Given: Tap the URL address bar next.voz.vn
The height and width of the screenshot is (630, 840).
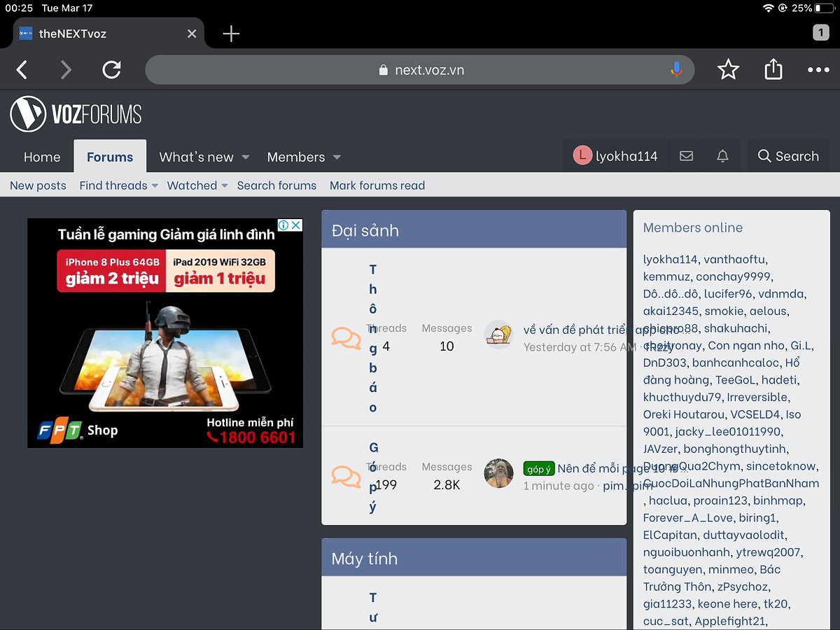Looking at the screenshot, I should (420, 70).
